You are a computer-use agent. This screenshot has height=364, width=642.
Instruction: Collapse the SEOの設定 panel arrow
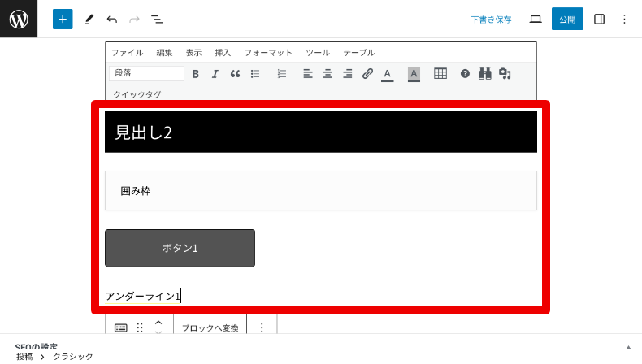(x=628, y=347)
